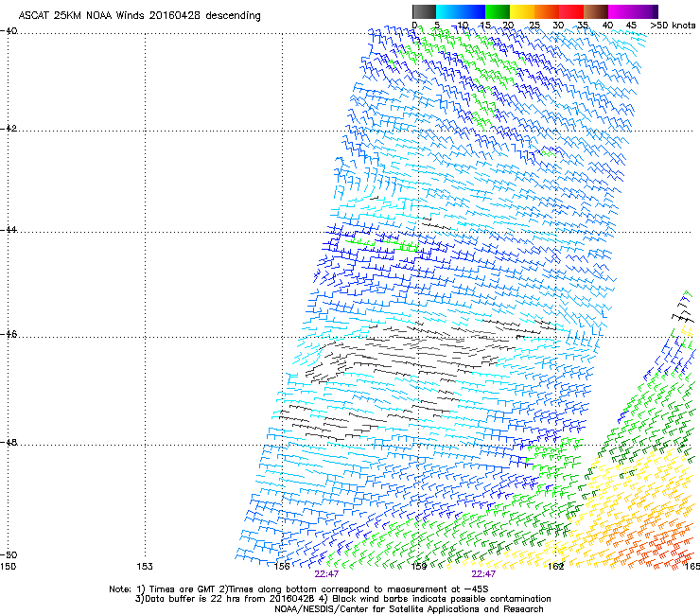Click the '165' longitude axis label
The image size is (700, 615).
pyautogui.click(x=692, y=567)
